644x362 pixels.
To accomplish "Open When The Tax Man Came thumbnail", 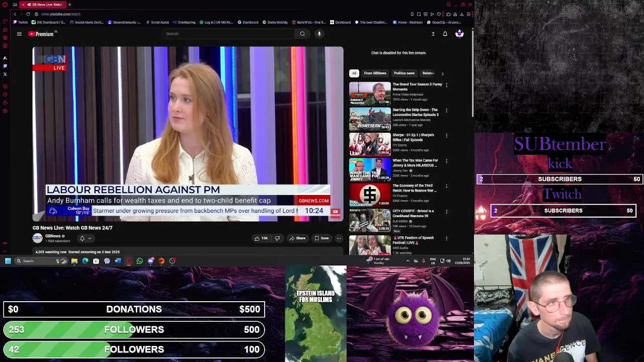I will 370,169.
